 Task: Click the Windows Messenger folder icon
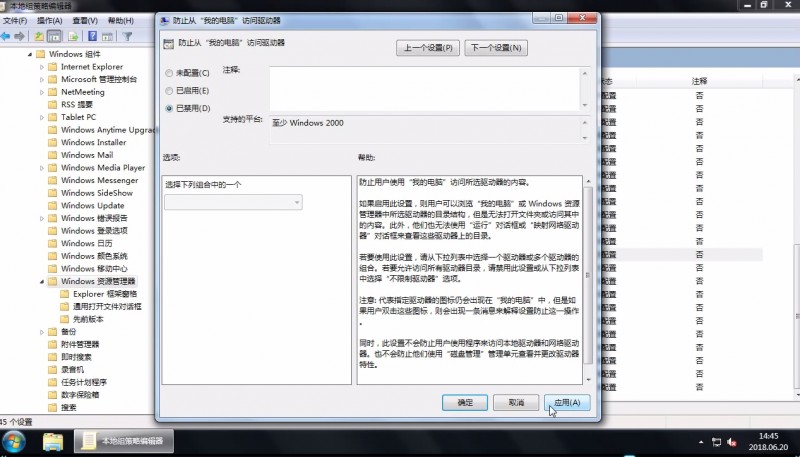click(x=53, y=180)
